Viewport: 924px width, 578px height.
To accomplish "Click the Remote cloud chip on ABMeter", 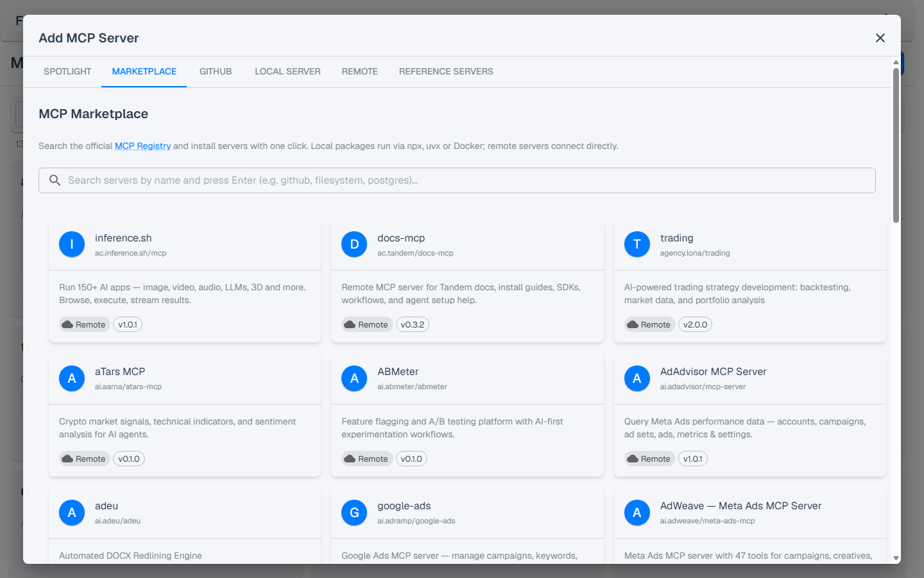I will pyautogui.click(x=366, y=459).
